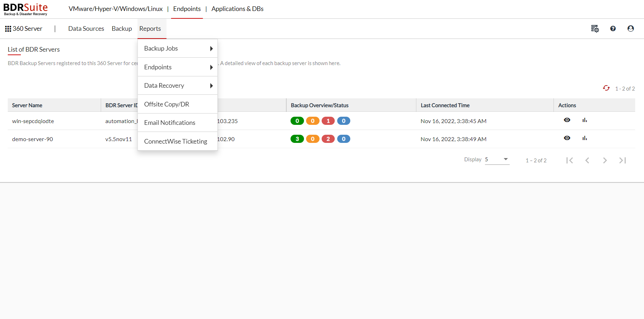
Task: Click server name win-sepcdqiodte
Action: pyautogui.click(x=33, y=121)
